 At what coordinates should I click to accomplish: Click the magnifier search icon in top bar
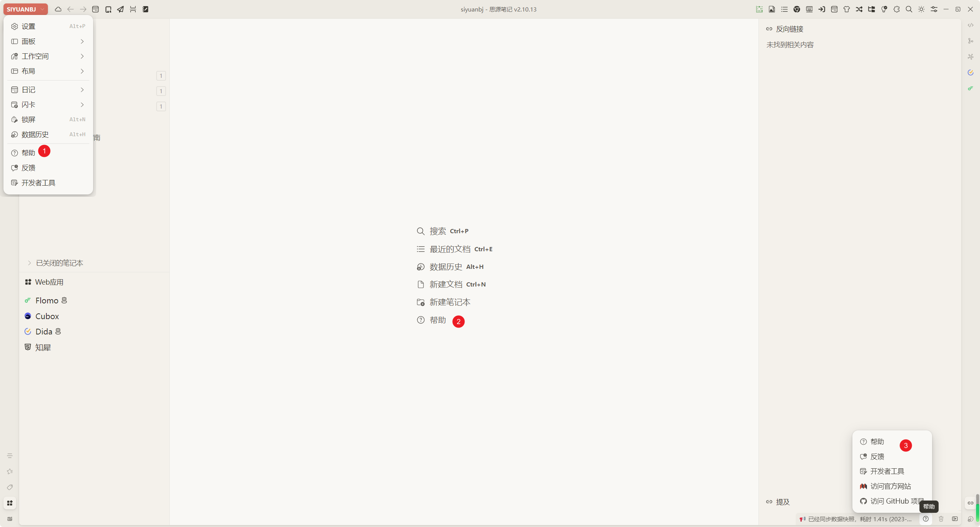coord(909,9)
